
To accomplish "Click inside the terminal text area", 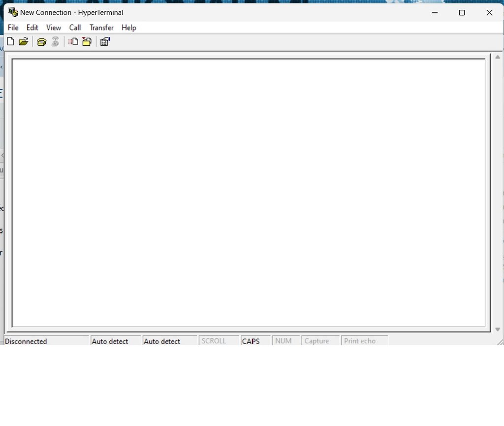I will click(x=249, y=193).
